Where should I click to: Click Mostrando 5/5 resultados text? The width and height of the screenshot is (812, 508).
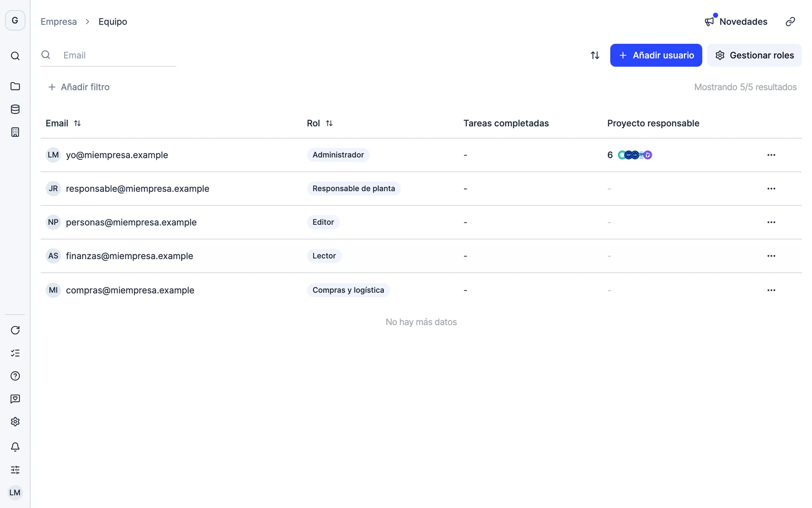click(745, 87)
